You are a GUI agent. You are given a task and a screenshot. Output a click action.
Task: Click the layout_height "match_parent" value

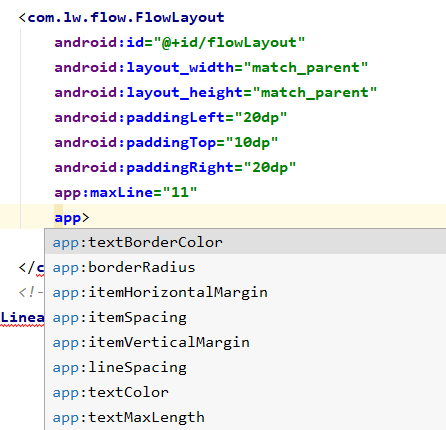(315, 93)
